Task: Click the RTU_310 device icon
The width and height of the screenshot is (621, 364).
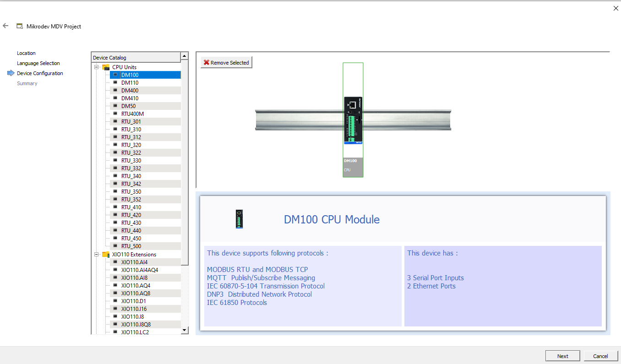Action: point(115,129)
